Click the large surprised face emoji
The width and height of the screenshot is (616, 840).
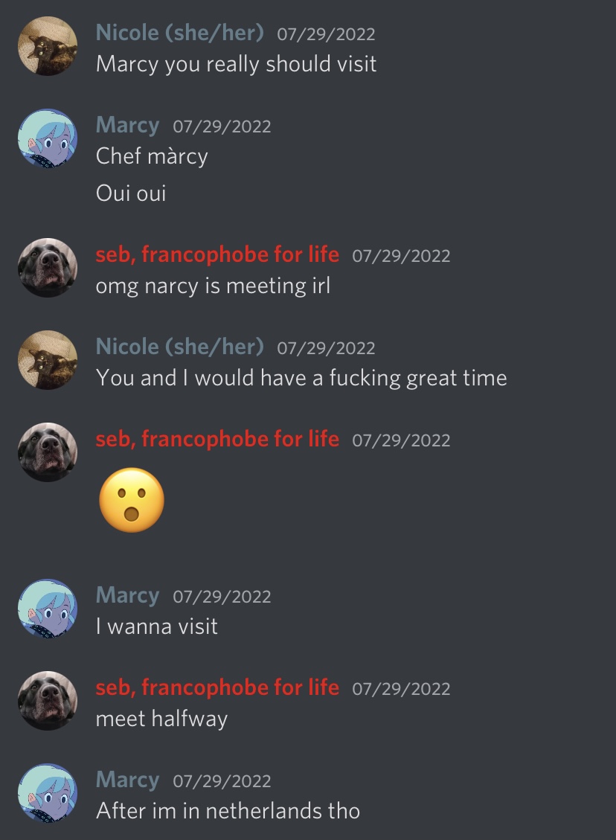[132, 500]
